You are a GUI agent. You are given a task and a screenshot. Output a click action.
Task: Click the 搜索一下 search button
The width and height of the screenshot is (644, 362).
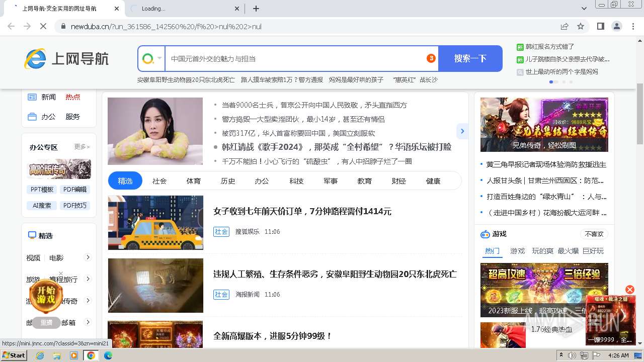470,58
